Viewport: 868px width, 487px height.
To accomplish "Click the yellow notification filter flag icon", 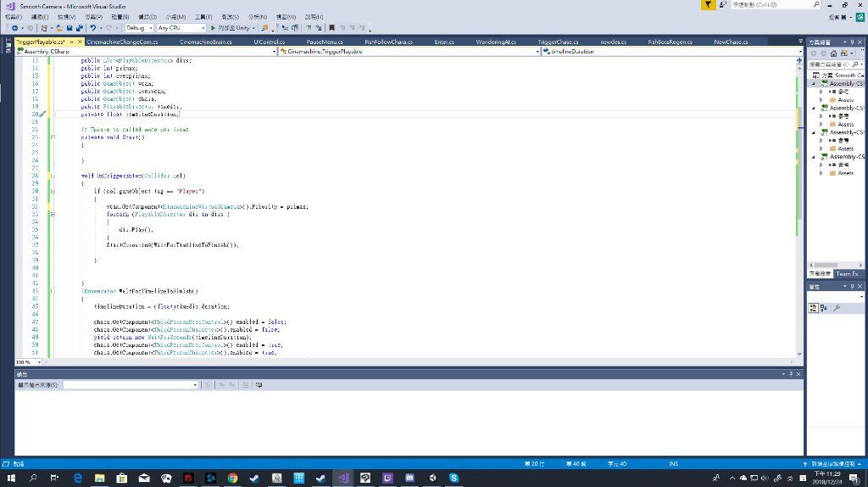I will tap(708, 5).
